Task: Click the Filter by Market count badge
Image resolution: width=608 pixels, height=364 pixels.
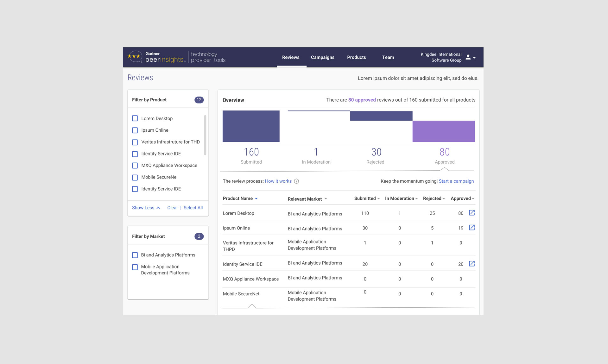Action: click(x=199, y=236)
